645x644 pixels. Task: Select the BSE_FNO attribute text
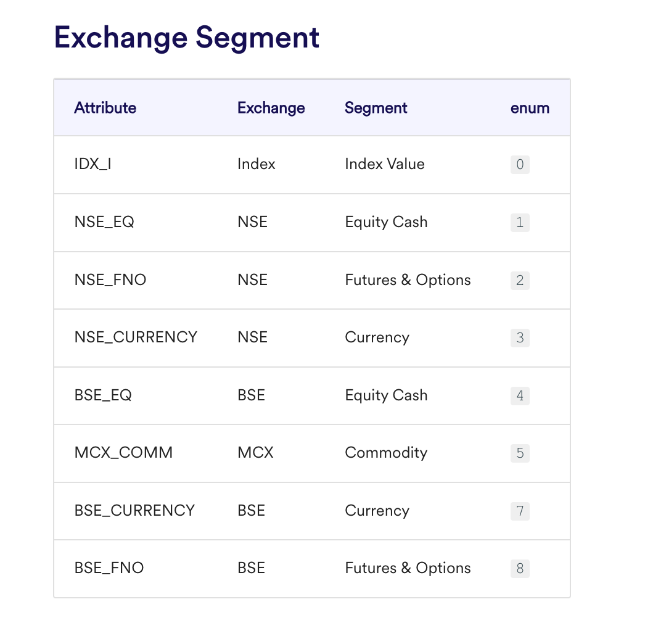109,568
